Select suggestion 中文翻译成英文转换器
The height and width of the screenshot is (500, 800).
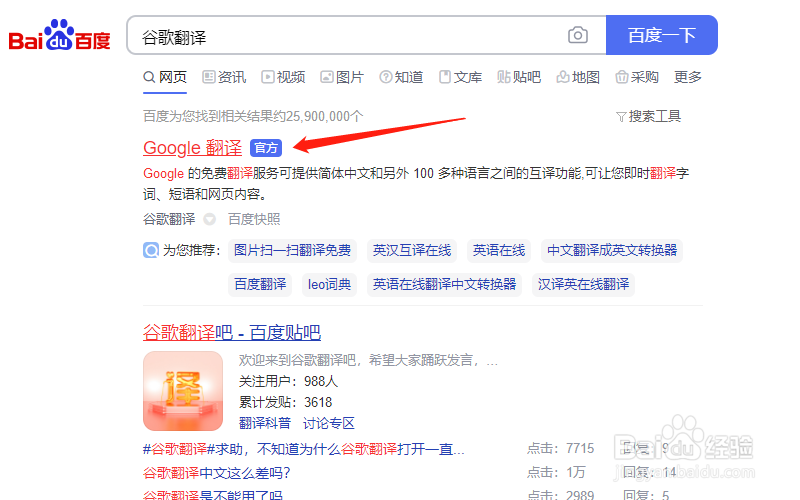coord(612,251)
